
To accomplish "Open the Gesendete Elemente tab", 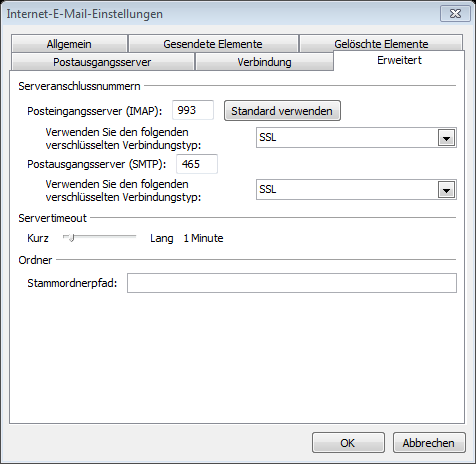I will pyautogui.click(x=213, y=44).
